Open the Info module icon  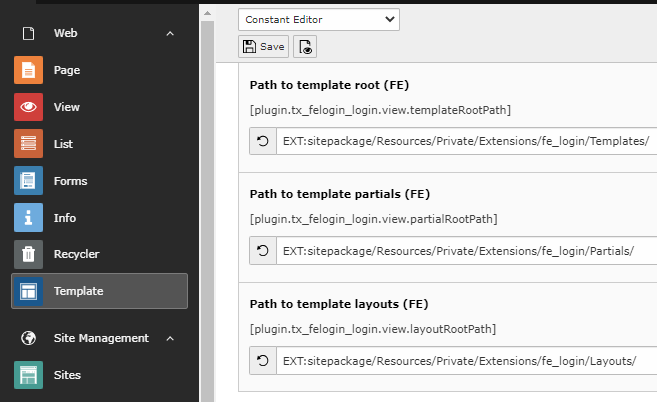pos(29,218)
